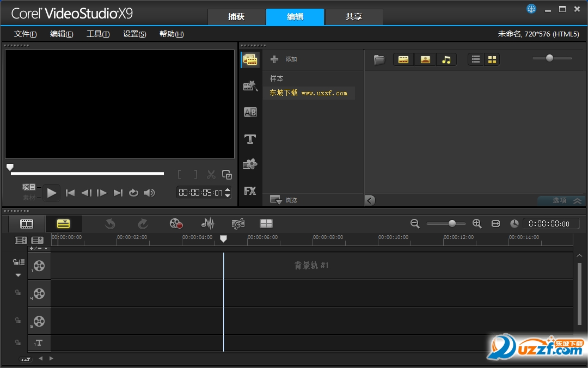The width and height of the screenshot is (588, 368).
Task: Open the 文件(F) menu
Action: pyautogui.click(x=25, y=34)
